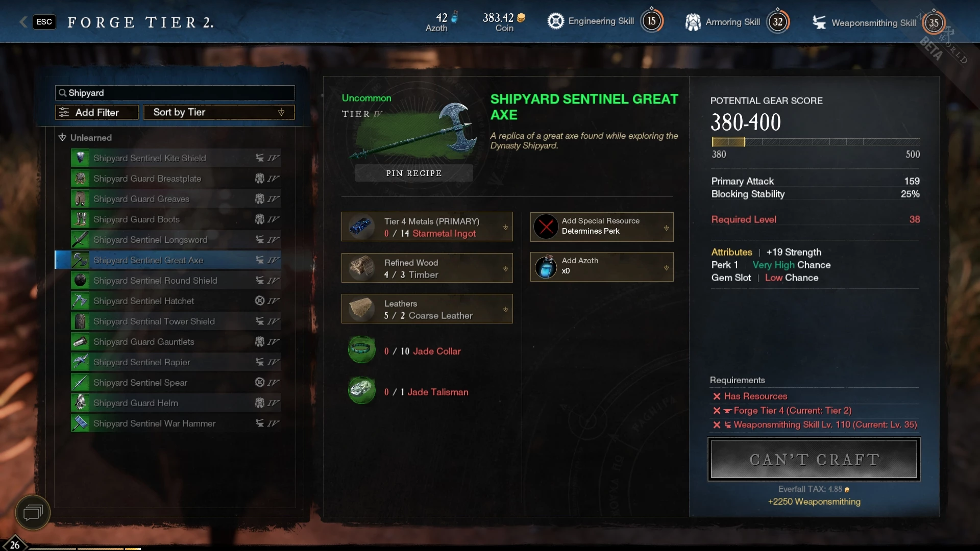Go back with the left arrow
Image resolution: width=980 pixels, height=551 pixels.
(x=23, y=21)
